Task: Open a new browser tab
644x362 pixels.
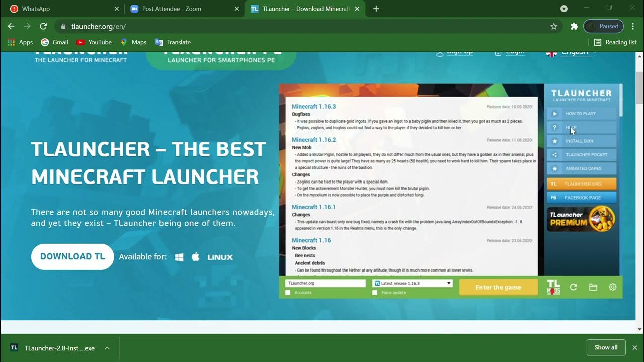Action: pyautogui.click(x=376, y=9)
